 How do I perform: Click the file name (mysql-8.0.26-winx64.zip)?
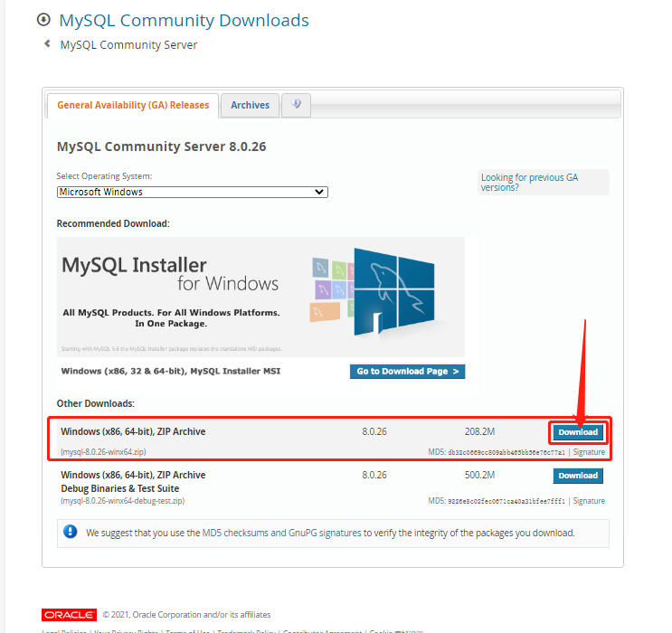(103, 452)
